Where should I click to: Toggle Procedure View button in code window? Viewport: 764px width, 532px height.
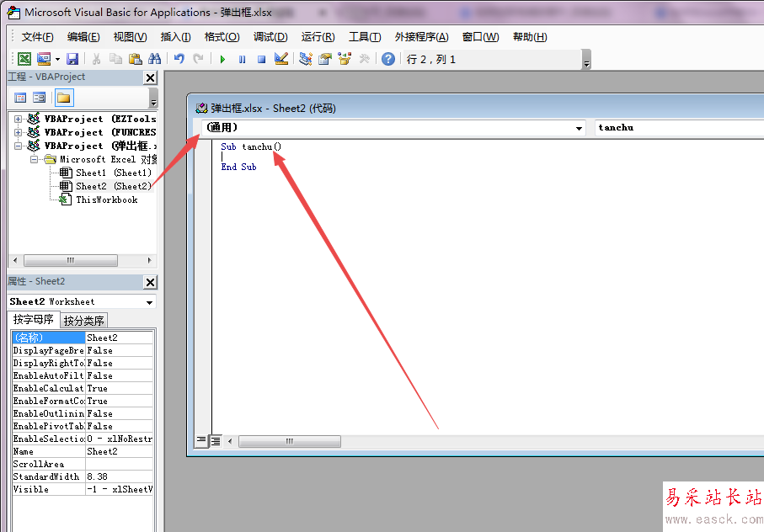click(201, 441)
